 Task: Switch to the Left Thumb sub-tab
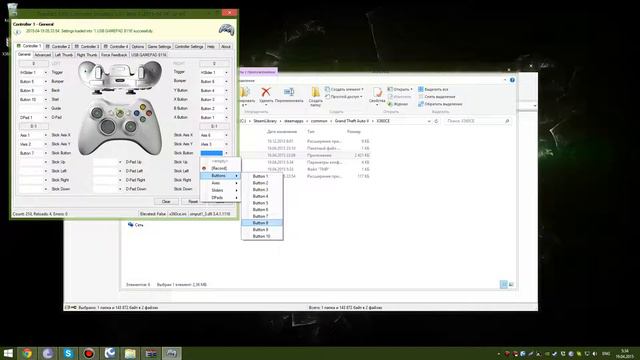[x=64, y=55]
